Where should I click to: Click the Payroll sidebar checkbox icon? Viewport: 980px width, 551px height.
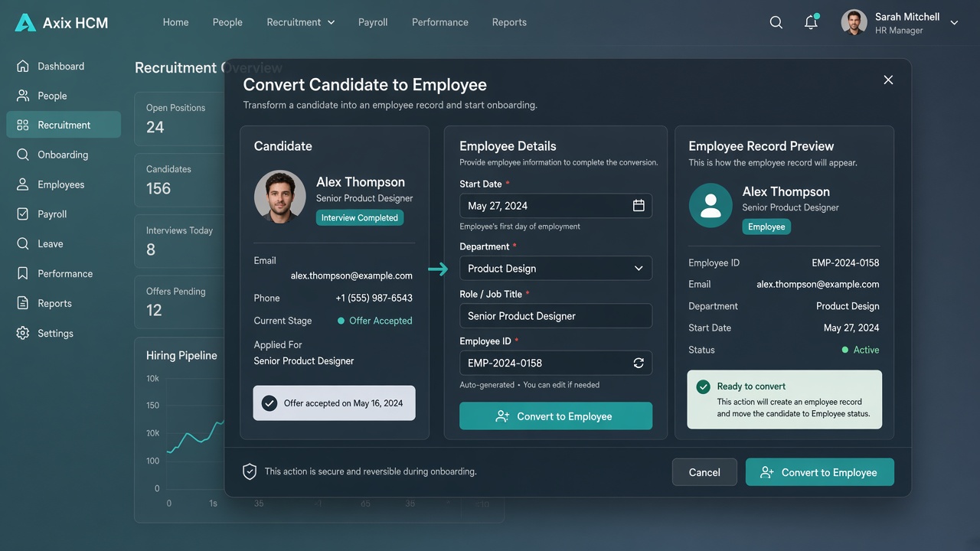23,214
